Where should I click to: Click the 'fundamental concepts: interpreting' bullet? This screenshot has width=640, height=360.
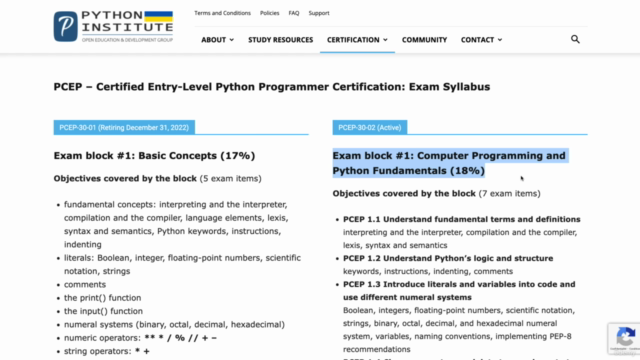point(176,224)
